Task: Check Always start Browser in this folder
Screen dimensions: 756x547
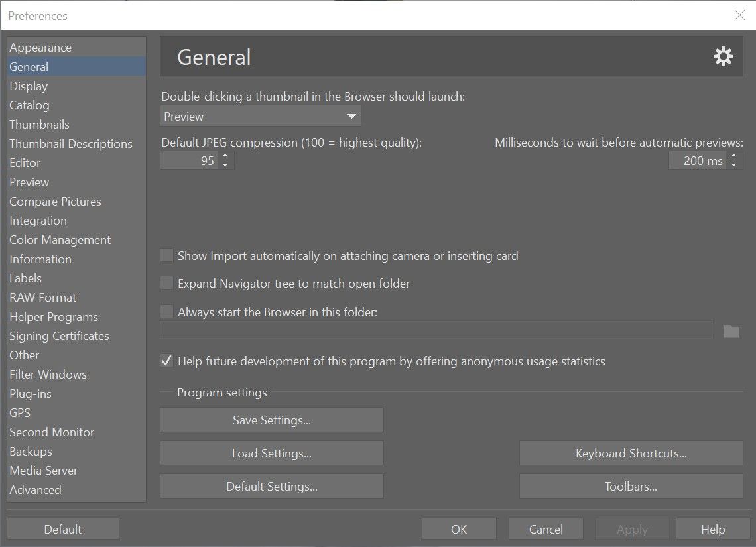Action: coord(167,312)
